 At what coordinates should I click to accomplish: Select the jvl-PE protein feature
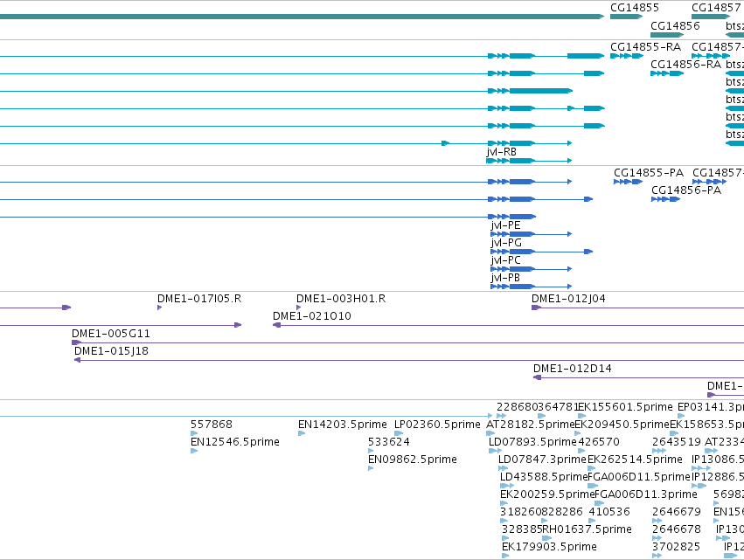(x=532, y=234)
